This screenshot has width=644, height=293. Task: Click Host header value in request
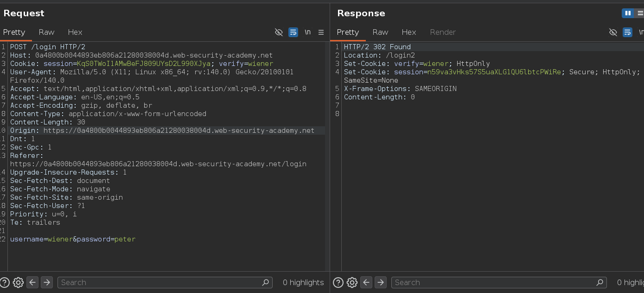point(154,55)
